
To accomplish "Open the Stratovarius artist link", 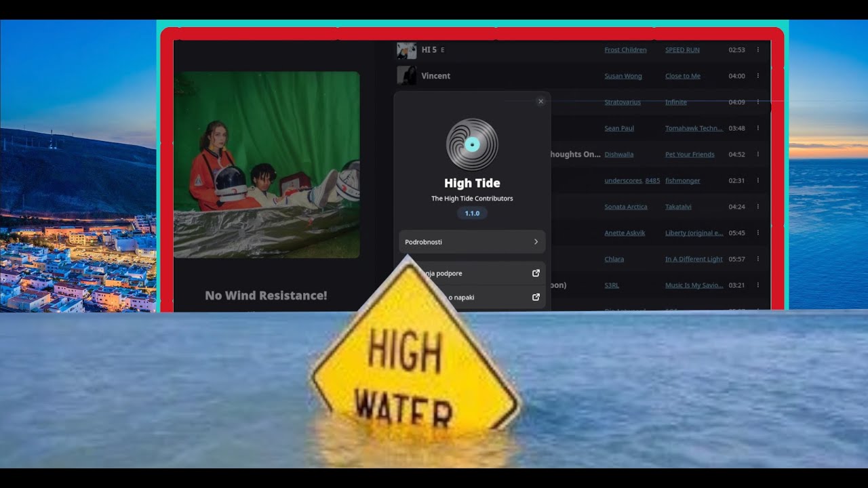I will pos(623,102).
